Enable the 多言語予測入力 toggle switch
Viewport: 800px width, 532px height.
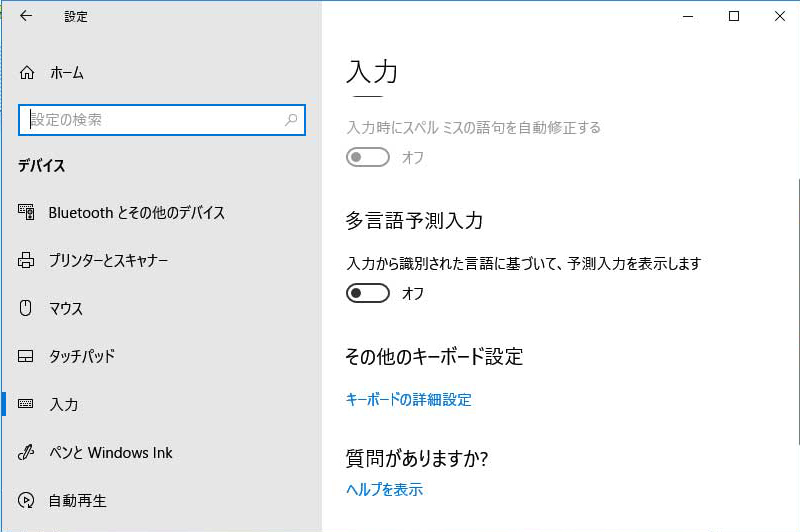(x=367, y=293)
